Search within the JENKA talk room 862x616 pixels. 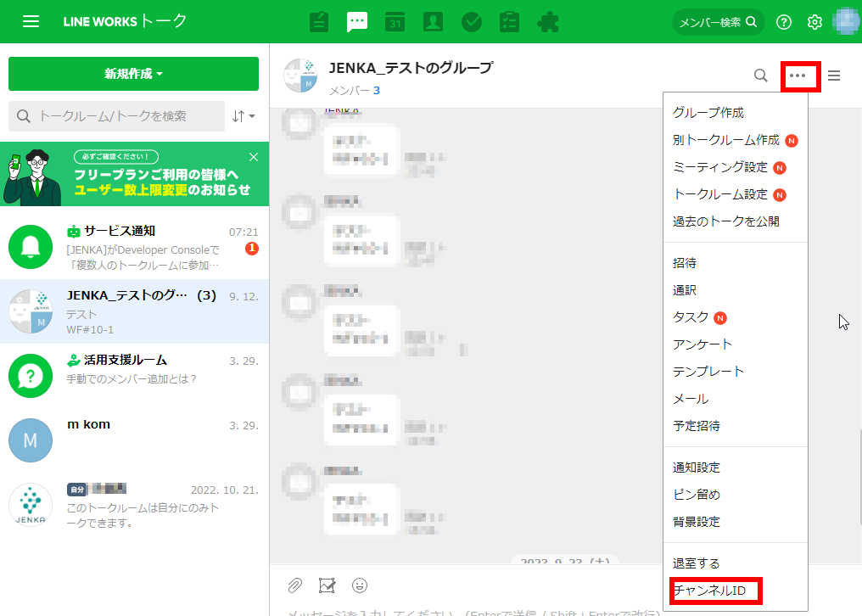click(761, 76)
